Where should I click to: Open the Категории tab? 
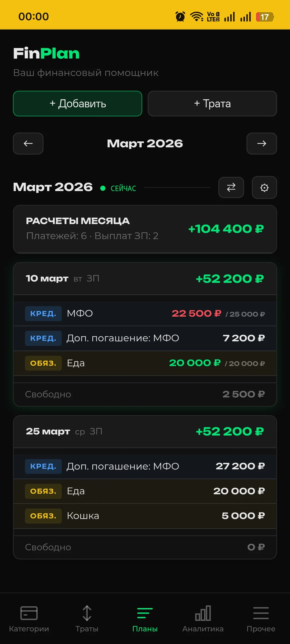[29, 618]
